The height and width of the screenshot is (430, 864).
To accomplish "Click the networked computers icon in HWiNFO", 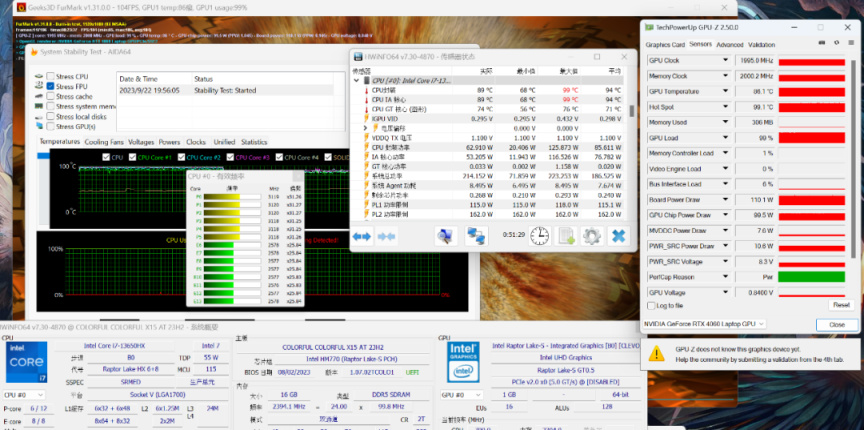I will (476, 236).
